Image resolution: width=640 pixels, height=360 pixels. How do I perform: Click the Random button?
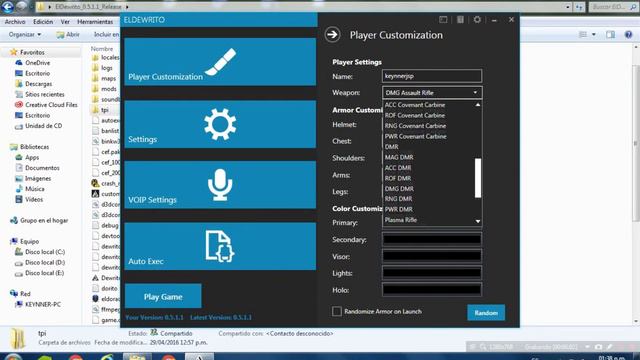coord(486,313)
